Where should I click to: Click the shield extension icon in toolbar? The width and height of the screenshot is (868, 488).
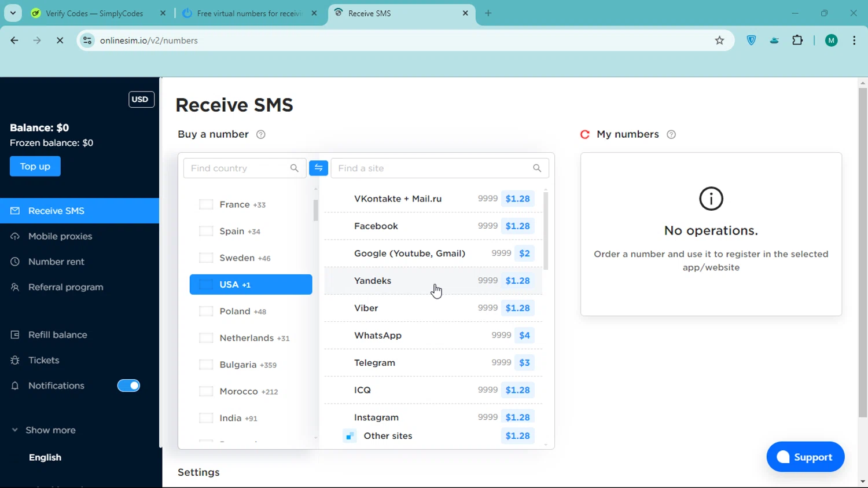751,41
